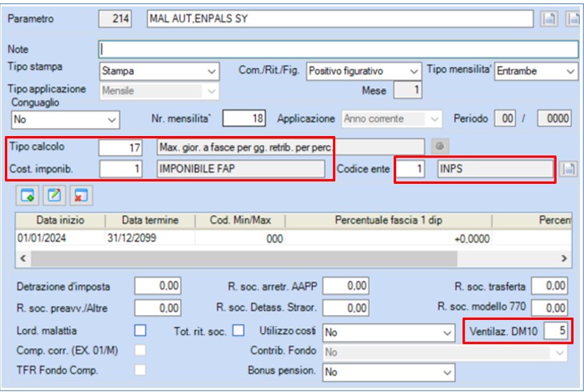Click the Periodo year field 0000
This screenshot has height=392, width=584.
coord(554,118)
